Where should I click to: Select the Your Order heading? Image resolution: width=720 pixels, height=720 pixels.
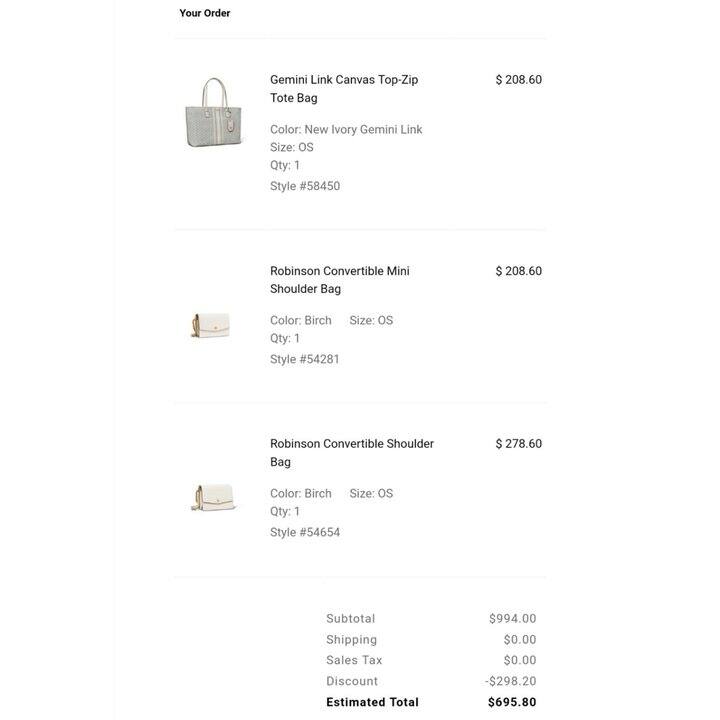tap(204, 13)
